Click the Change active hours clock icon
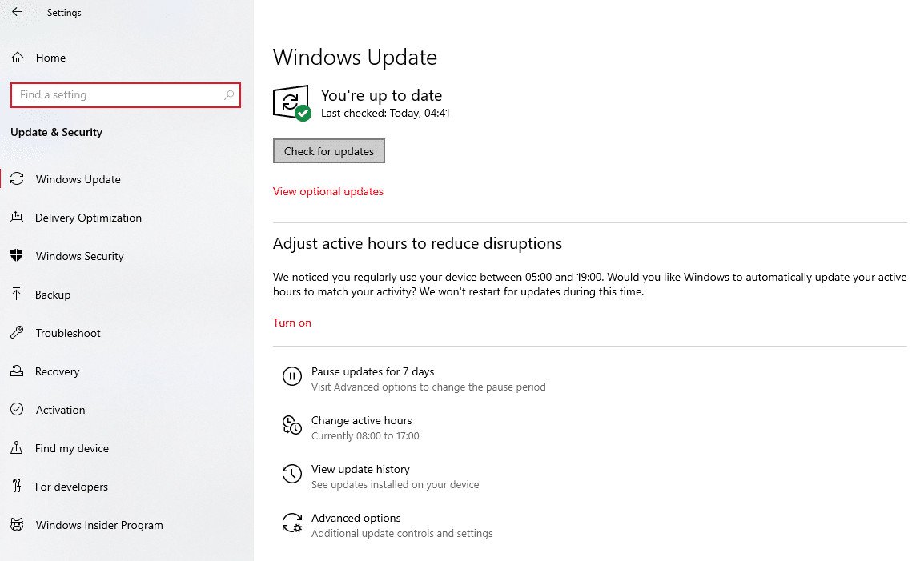The width and height of the screenshot is (924, 561). pos(292,426)
